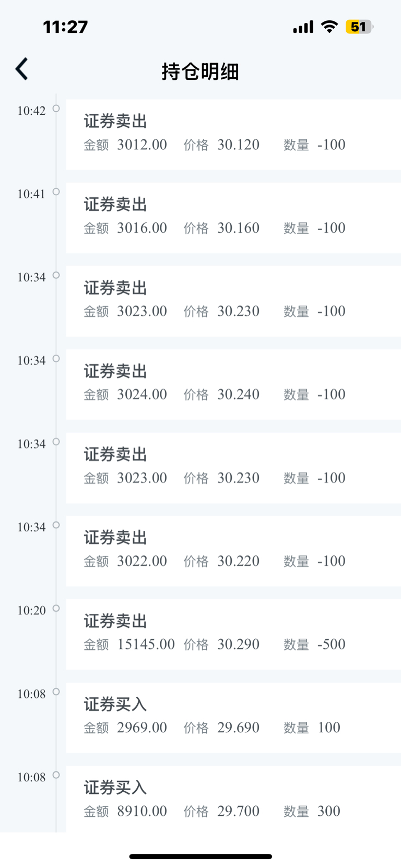401x868 pixels.
Task: Open the 10:41 sell record at 30.160
Action: tap(233, 218)
